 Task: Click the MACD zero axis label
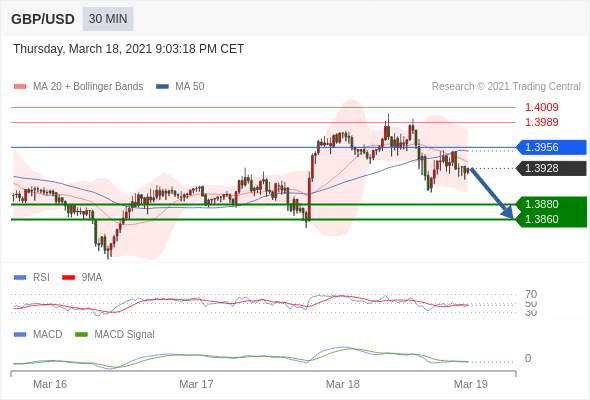(x=528, y=358)
